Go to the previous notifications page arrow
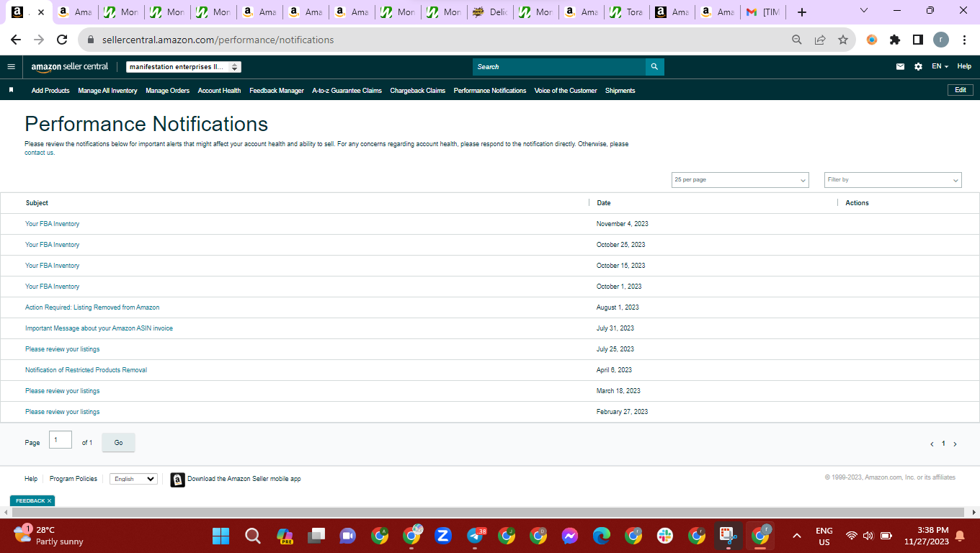The image size is (980, 553). [x=932, y=444]
